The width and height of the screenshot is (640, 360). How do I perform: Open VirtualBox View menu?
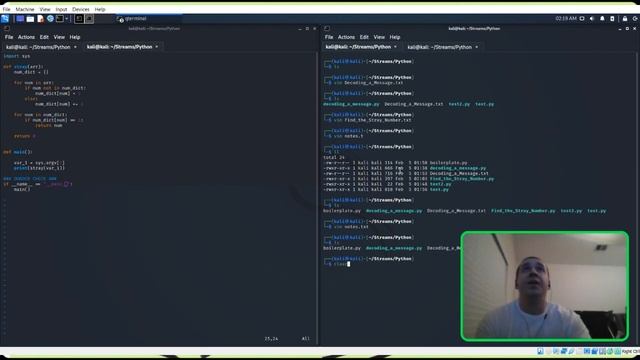45,9
